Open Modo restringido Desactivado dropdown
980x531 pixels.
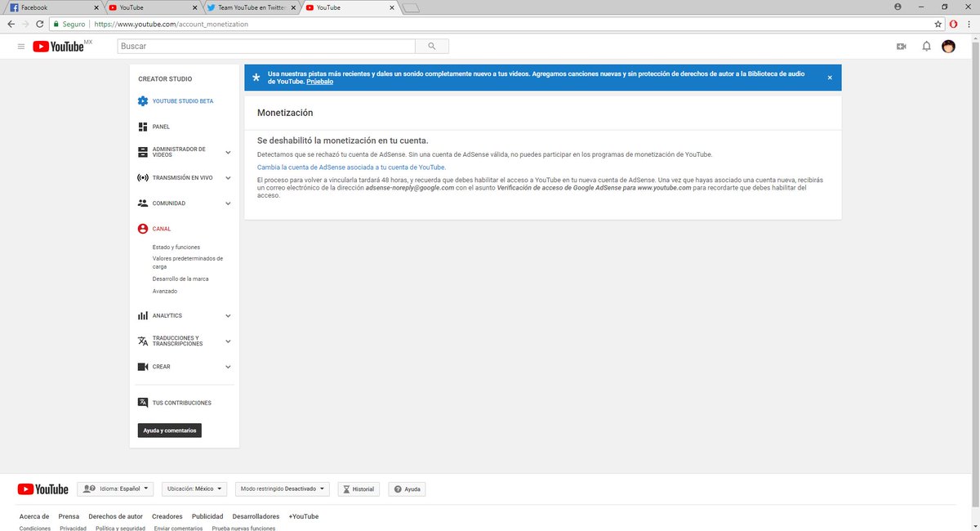pos(282,489)
